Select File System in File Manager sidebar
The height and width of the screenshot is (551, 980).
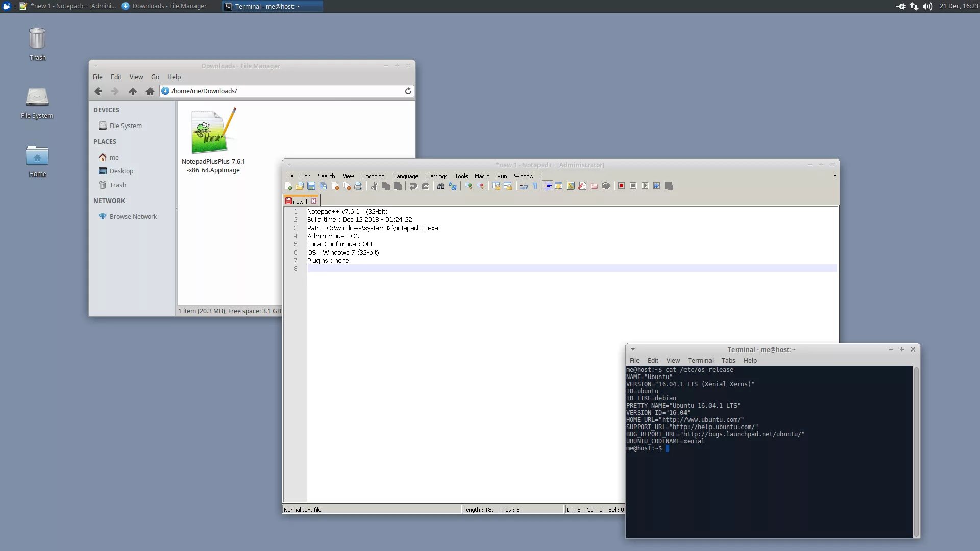click(x=120, y=126)
